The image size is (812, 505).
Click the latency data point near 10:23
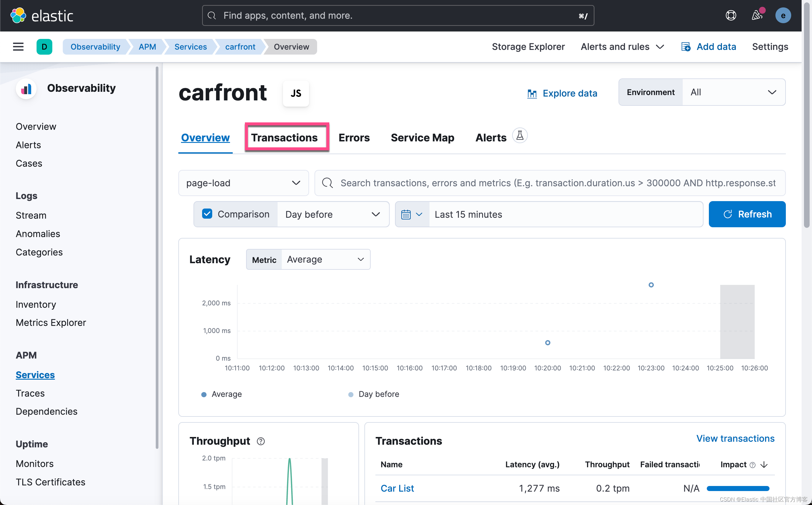[651, 285]
